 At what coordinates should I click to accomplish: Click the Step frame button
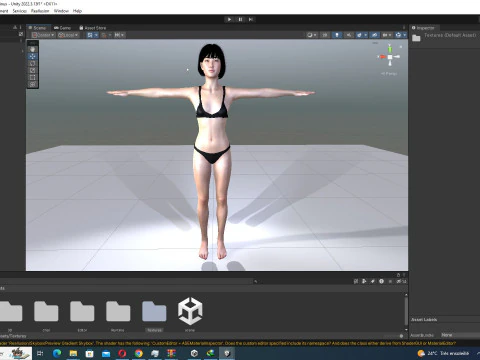click(x=251, y=19)
